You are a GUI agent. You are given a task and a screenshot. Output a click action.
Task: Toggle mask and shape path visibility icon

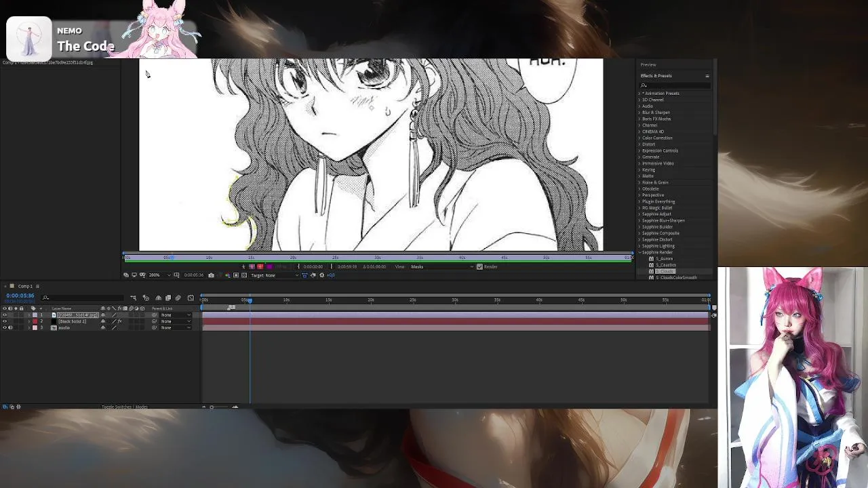tap(142, 274)
